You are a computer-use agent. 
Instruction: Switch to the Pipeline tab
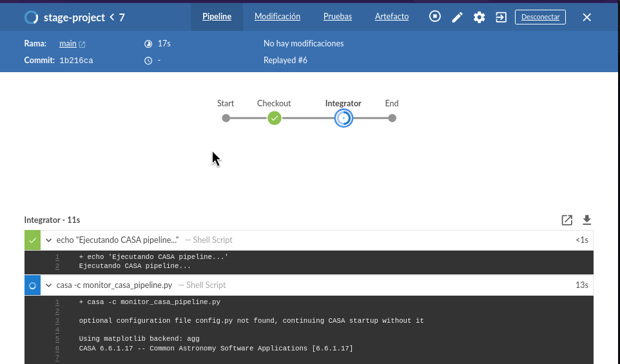pos(217,17)
